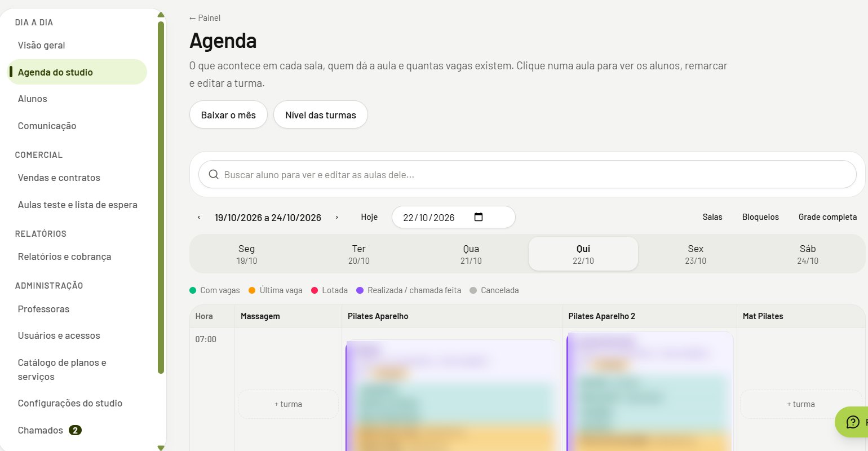Open the help chat bubble icon
The image size is (868, 451).
coord(853,422)
